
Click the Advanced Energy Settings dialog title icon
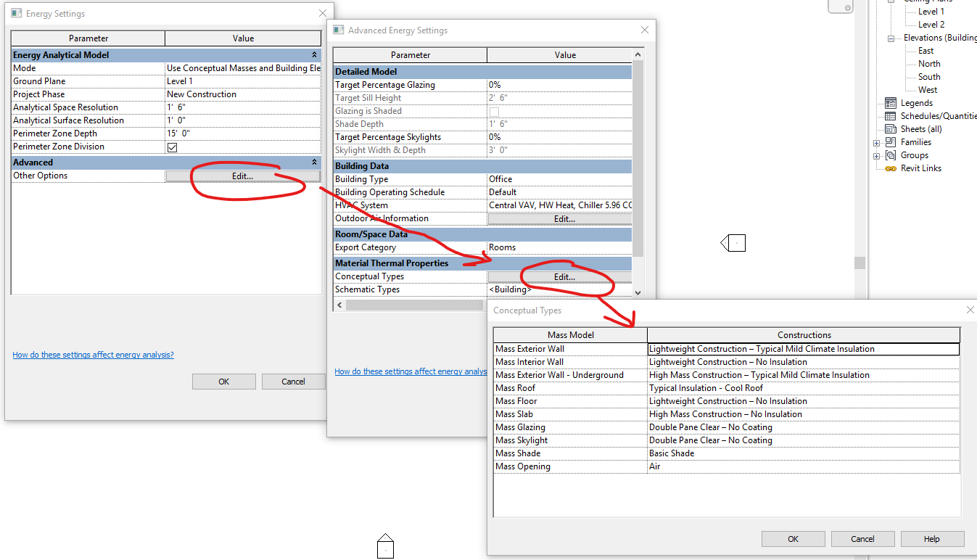[x=338, y=30]
